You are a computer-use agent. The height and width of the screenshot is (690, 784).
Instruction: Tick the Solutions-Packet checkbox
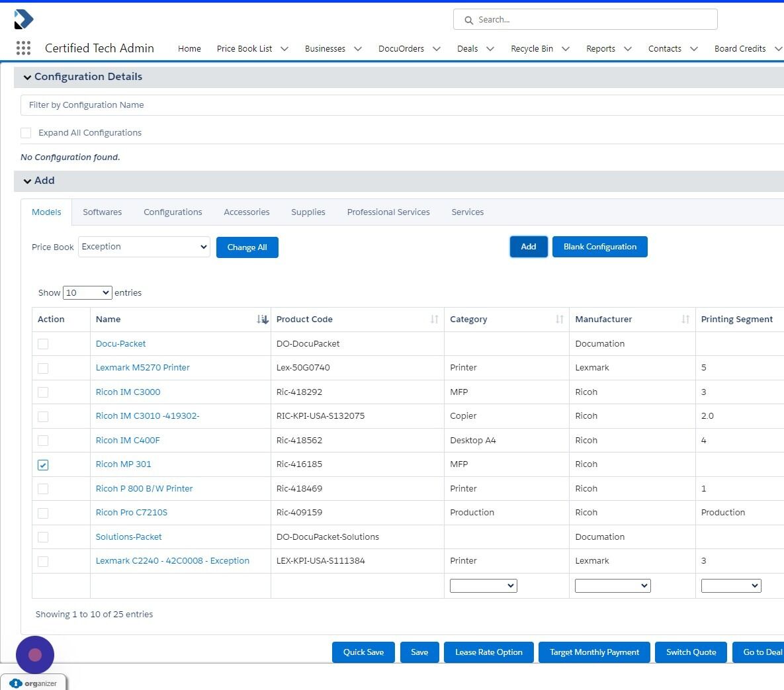coord(43,537)
